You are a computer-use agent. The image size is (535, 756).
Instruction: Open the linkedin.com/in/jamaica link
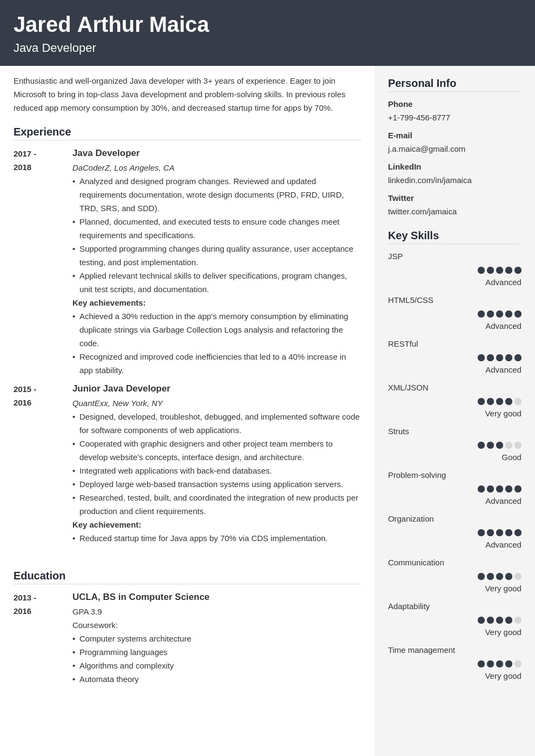[430, 180]
